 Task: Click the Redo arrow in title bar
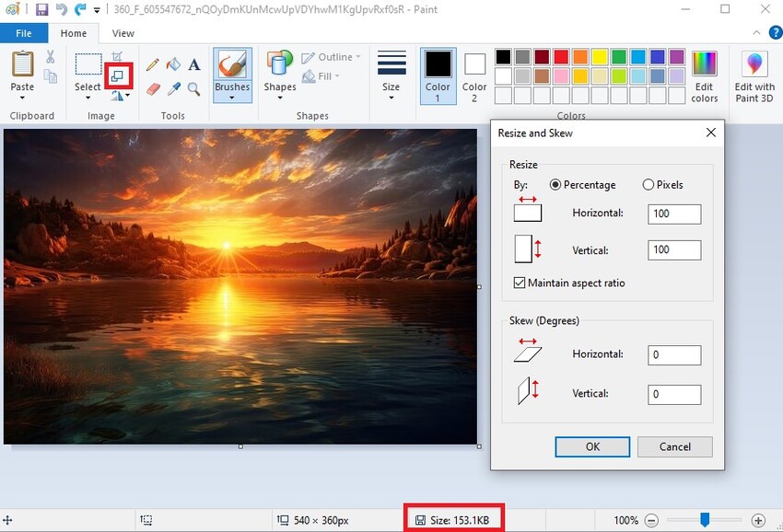pos(79,9)
